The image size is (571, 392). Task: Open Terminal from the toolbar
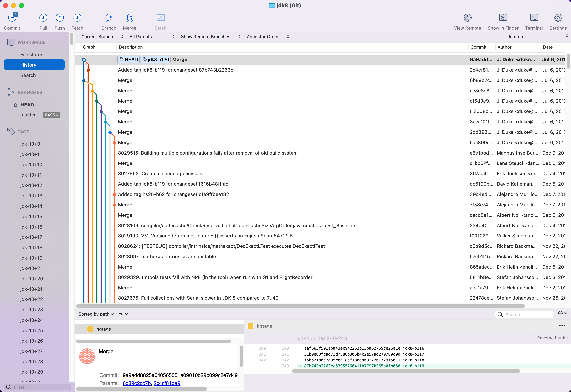click(534, 18)
